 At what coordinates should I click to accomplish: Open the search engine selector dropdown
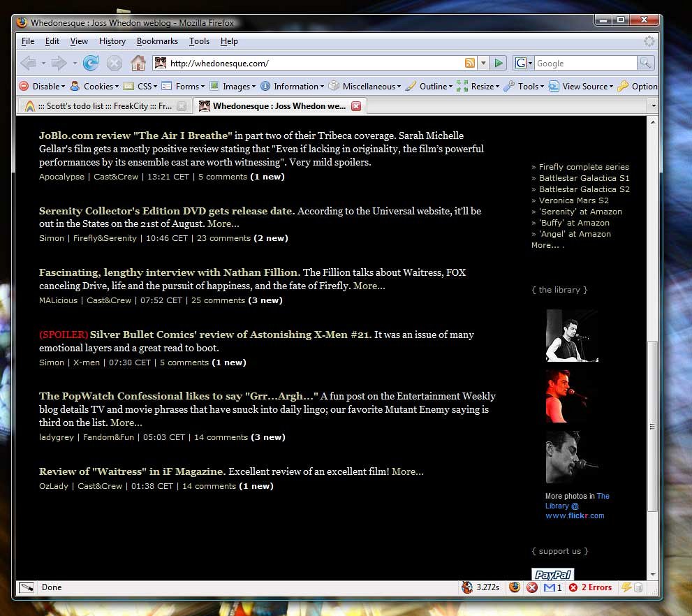click(524, 64)
